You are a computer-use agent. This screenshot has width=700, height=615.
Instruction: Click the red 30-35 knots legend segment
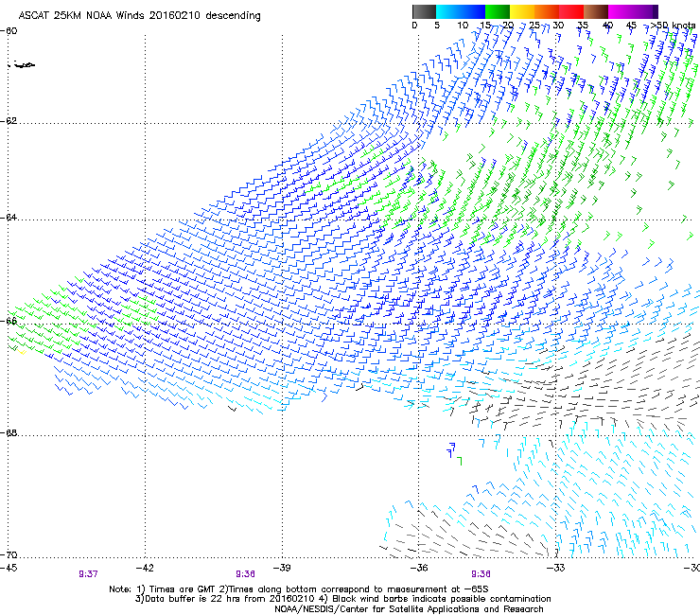[571, 11]
